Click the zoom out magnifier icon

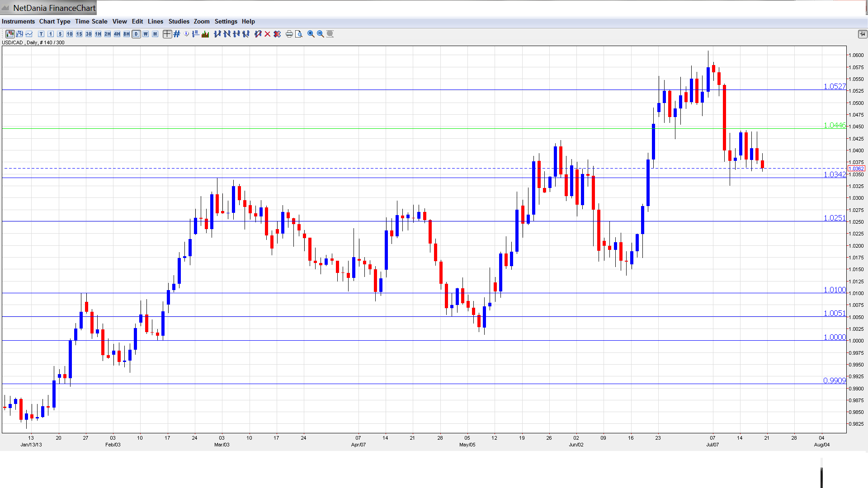[320, 34]
